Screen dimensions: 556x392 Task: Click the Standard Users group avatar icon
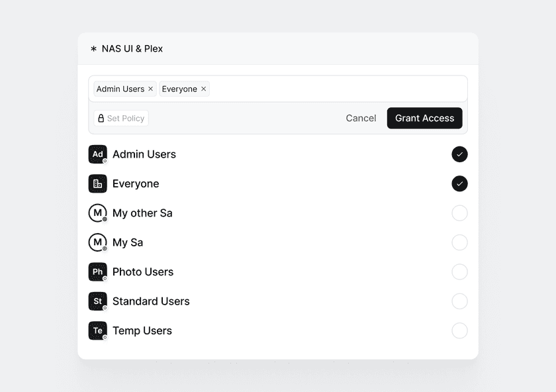tap(97, 301)
